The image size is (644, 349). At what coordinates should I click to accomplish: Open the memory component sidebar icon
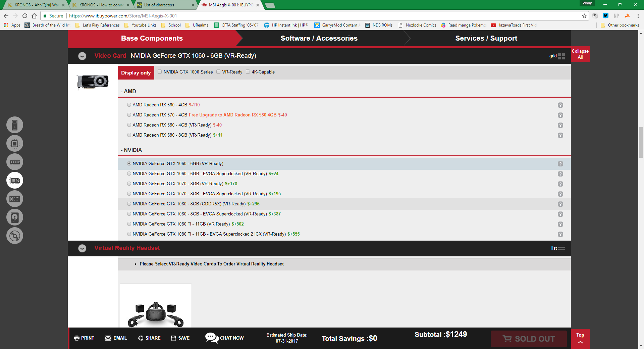click(x=15, y=162)
